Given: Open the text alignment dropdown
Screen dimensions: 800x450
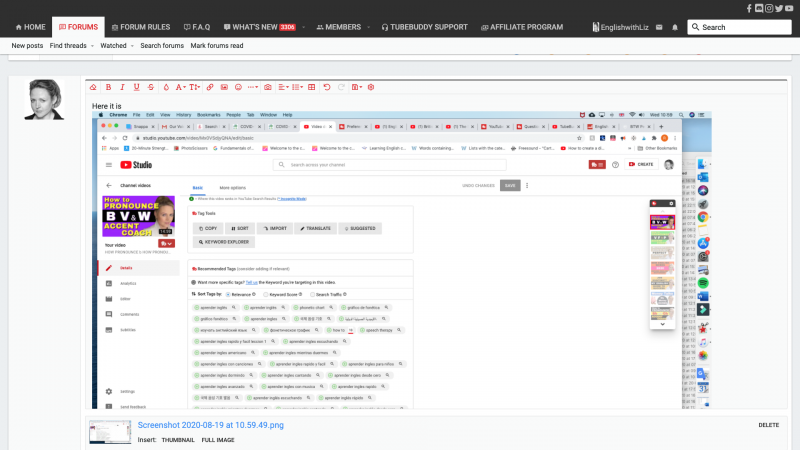Looking at the screenshot, I should (x=284, y=88).
